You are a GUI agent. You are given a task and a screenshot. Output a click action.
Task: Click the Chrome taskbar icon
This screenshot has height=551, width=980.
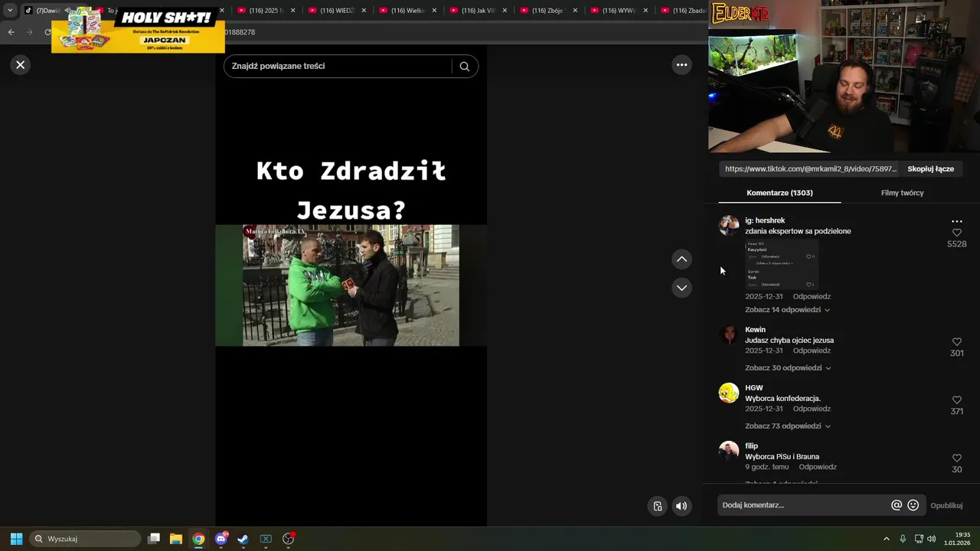click(198, 539)
